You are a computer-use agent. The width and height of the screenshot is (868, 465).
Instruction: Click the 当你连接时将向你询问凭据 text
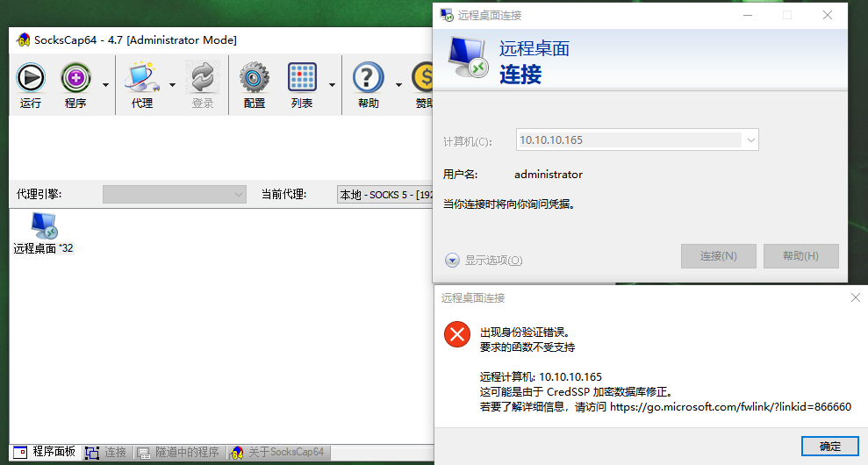click(509, 204)
